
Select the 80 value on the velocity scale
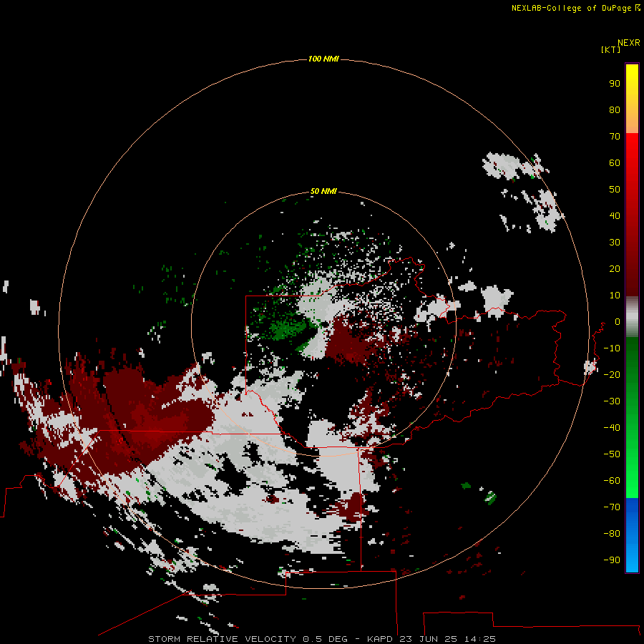615,109
